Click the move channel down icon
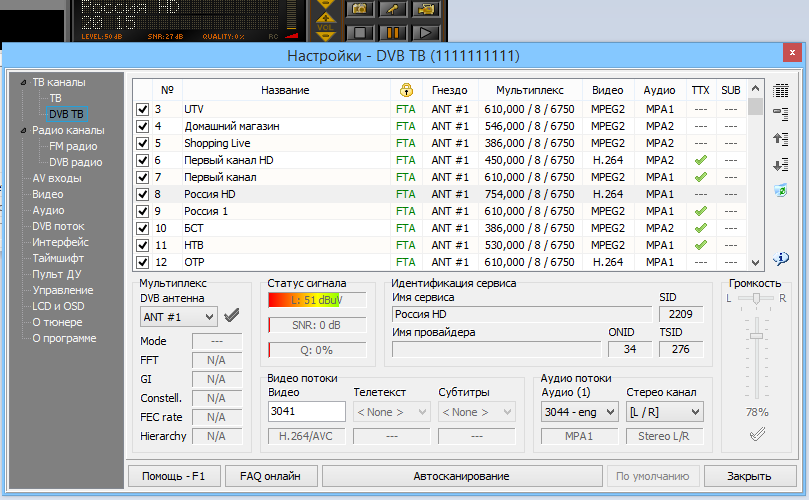 (x=781, y=164)
